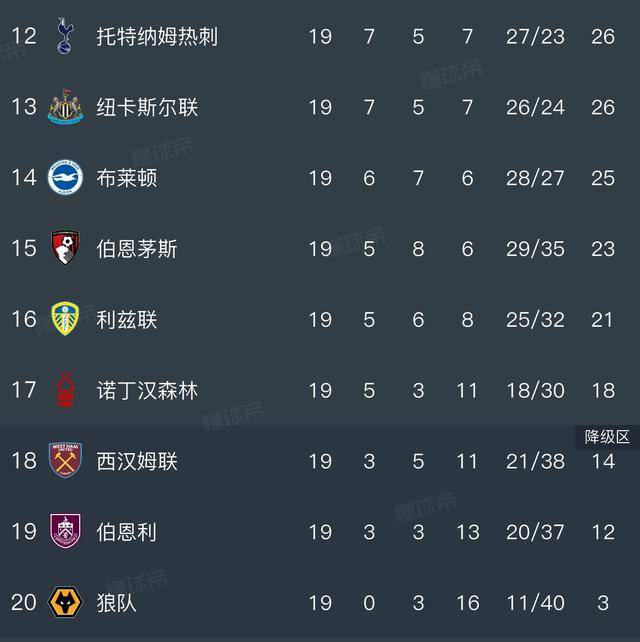This screenshot has width=640, height=642.
Task: Click the 降级区 relegation zone label
Action: [x=607, y=437]
